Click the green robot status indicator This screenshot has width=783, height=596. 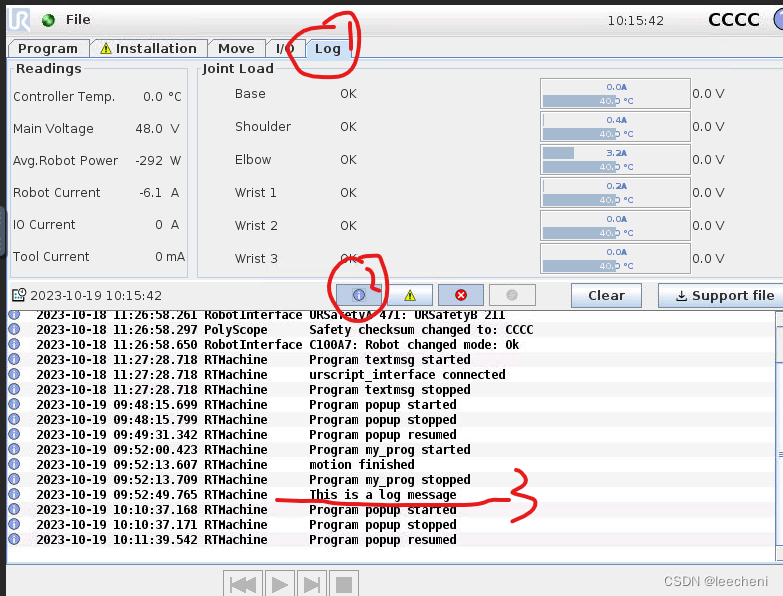coord(48,20)
